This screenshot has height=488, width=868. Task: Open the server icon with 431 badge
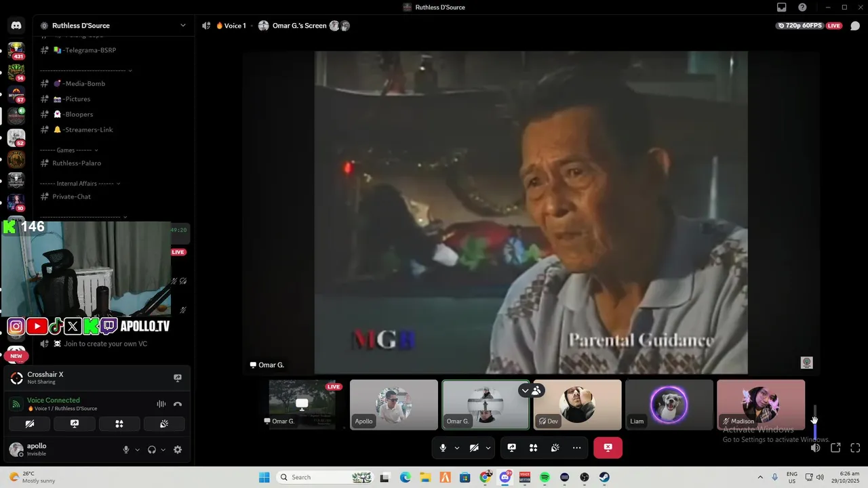(x=16, y=51)
